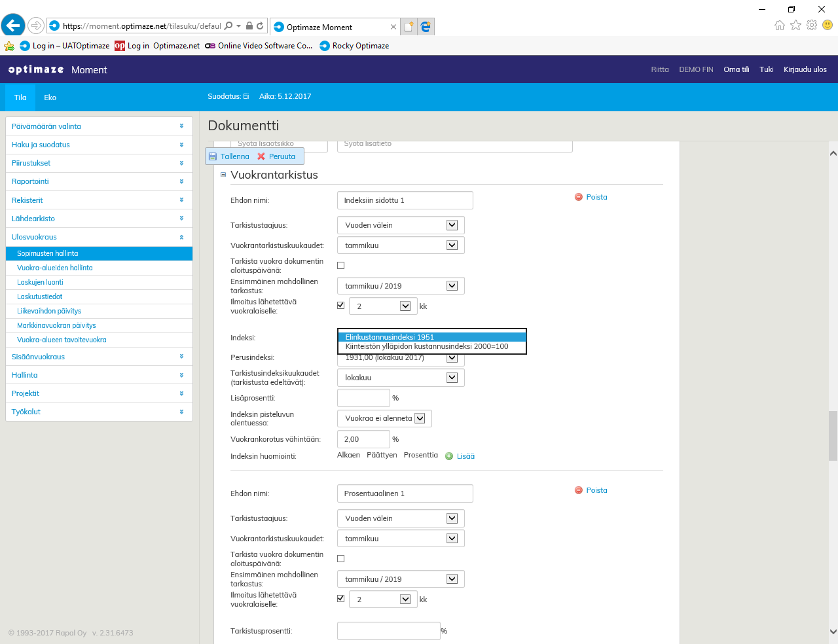Viewport: 838px width, 644px height.
Task: Toggle first Tarkista vuokra dokumentin aloituspäivänä checkbox
Action: pos(340,266)
